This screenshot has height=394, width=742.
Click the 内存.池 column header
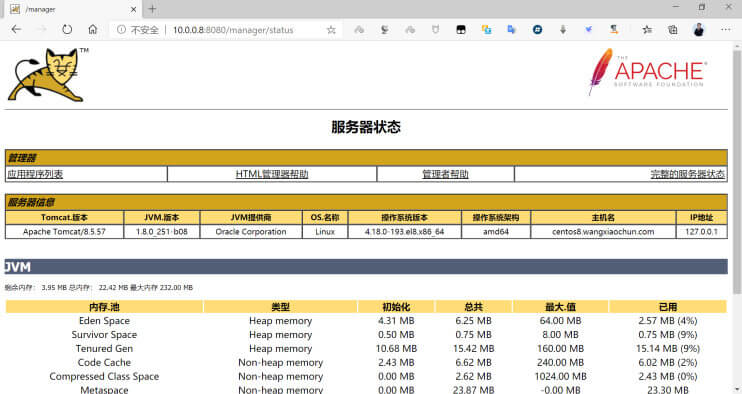[x=104, y=306]
